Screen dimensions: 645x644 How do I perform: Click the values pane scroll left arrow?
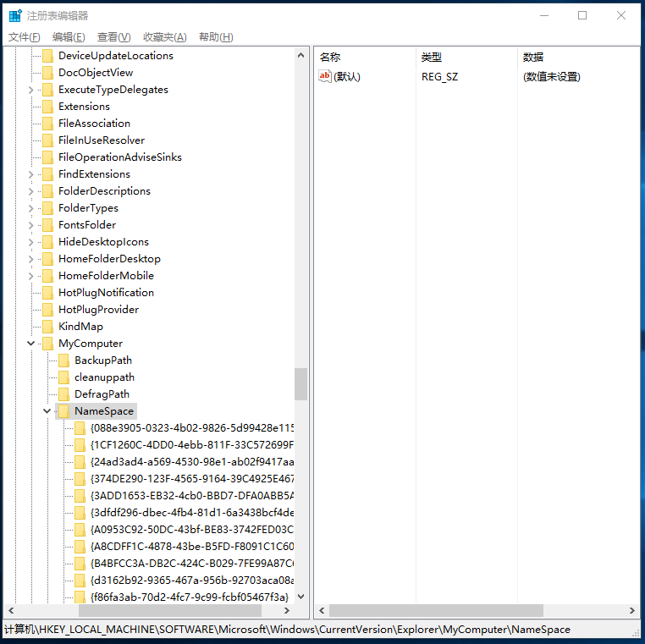click(322, 611)
